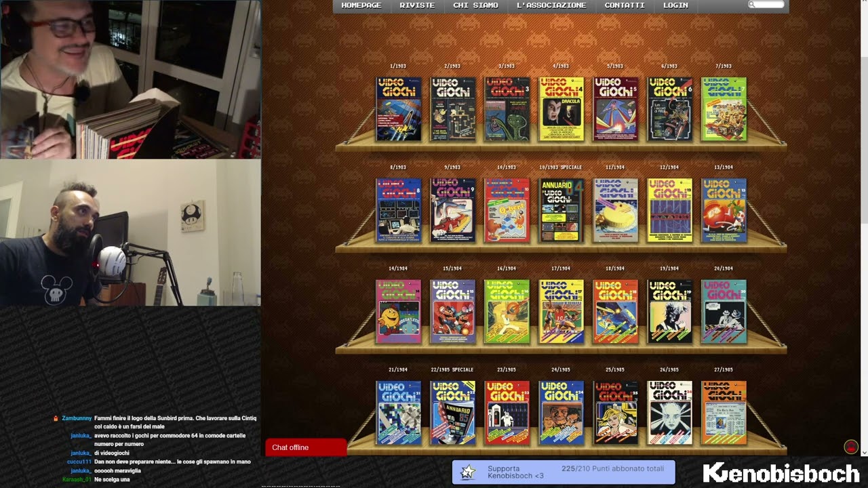Open Video Giochi issue 24/1985 cover
868x488 pixels.
(561, 413)
